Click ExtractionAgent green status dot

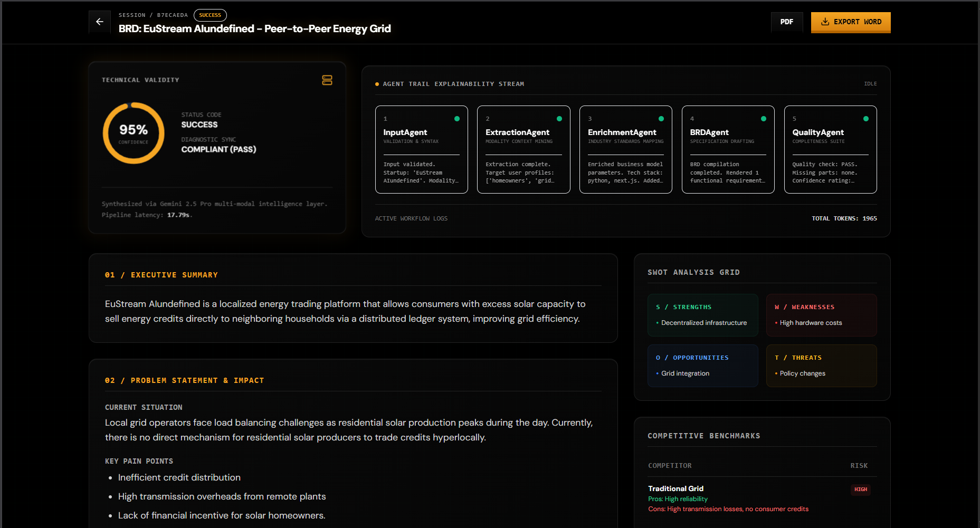coord(559,119)
